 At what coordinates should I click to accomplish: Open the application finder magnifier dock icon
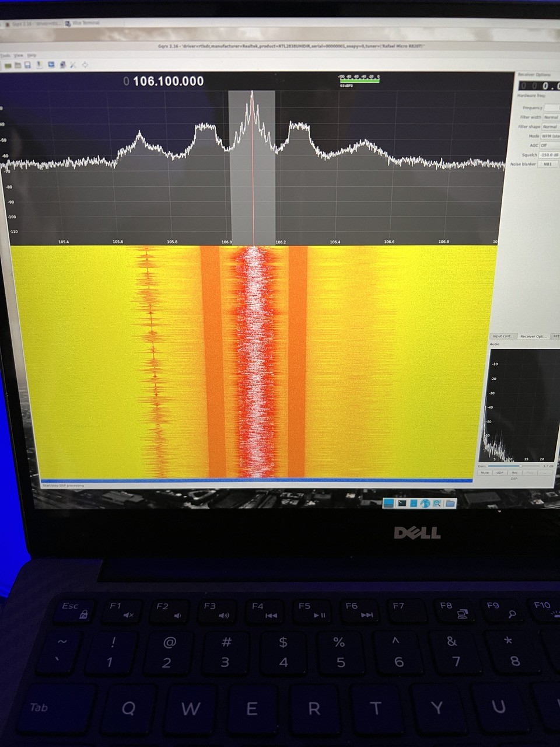tap(437, 503)
